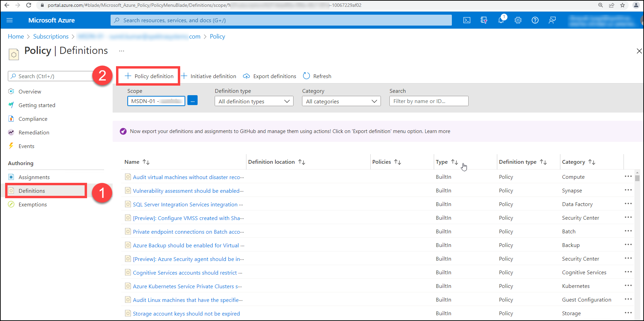Bookmark this page with the star icon
Image resolution: width=644 pixels, height=321 pixels.
[x=622, y=5]
